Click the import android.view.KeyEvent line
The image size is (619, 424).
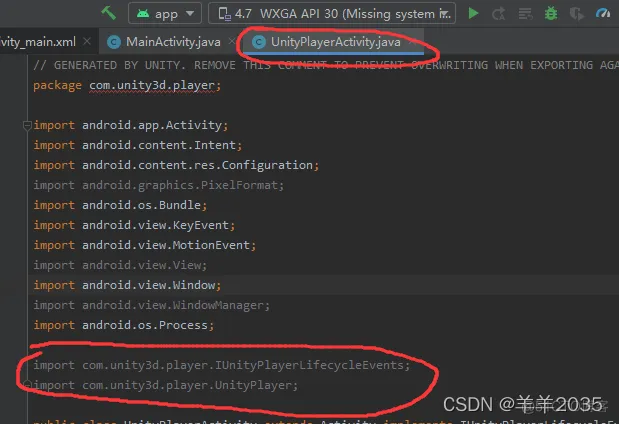click(x=134, y=225)
